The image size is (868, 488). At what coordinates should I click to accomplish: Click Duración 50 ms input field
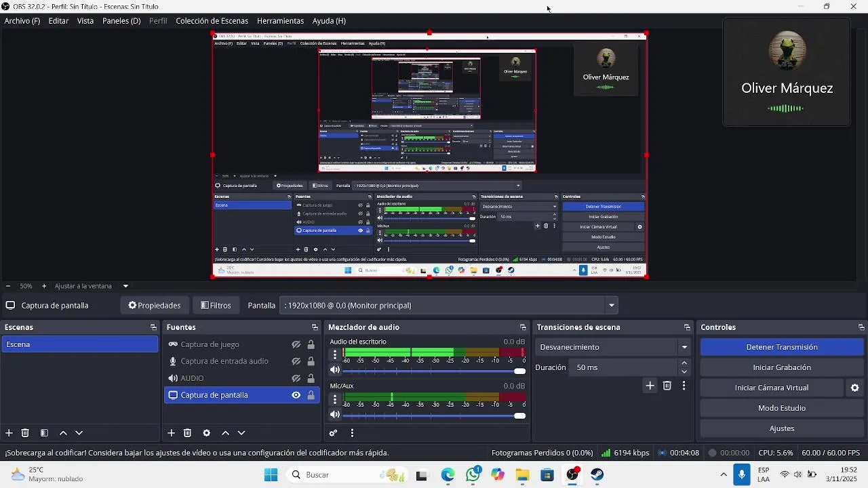(625, 367)
